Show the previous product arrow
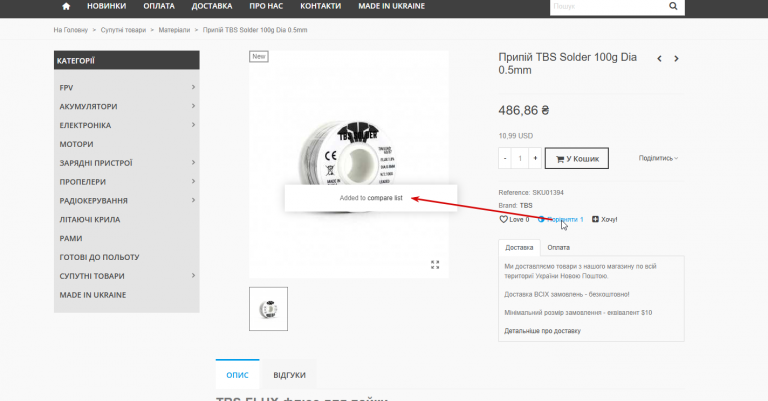 pyautogui.click(x=659, y=59)
